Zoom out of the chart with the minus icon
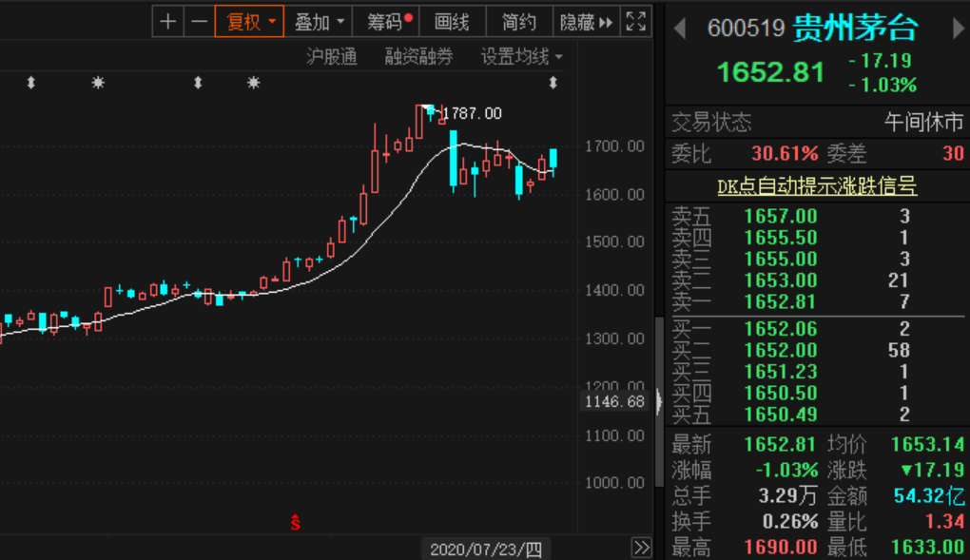Image resolution: width=970 pixels, height=560 pixels. [x=199, y=21]
